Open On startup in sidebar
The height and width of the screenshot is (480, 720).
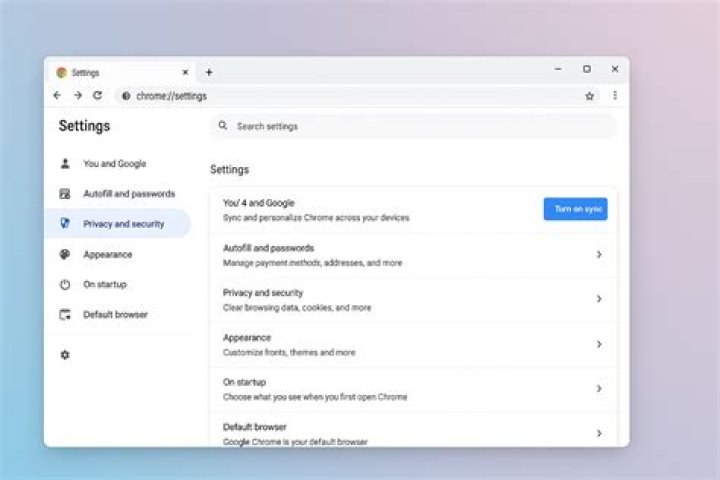[118, 284]
